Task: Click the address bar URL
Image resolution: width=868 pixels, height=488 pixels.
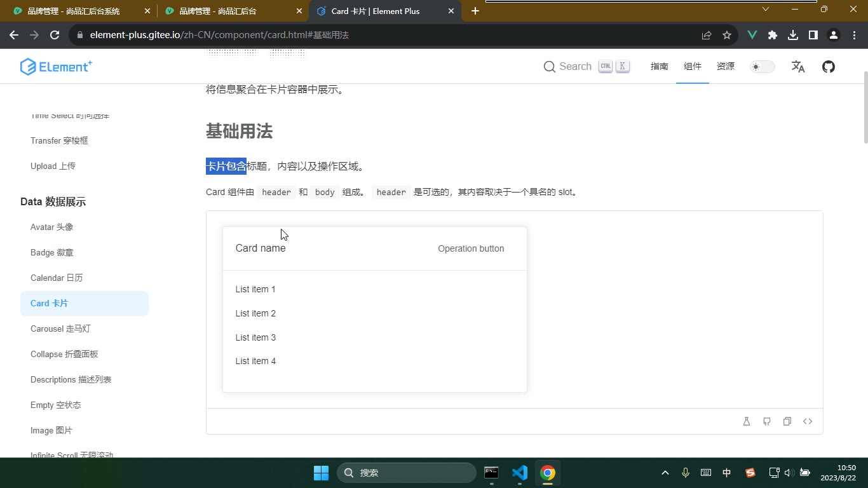Action: tap(219, 35)
